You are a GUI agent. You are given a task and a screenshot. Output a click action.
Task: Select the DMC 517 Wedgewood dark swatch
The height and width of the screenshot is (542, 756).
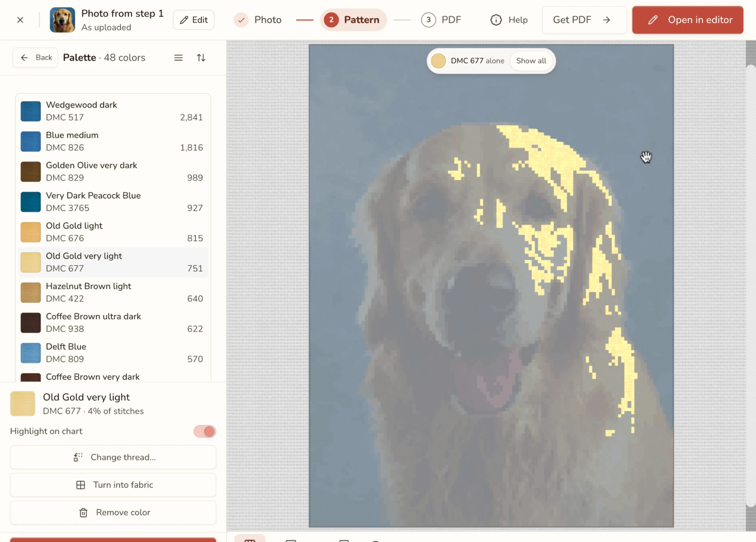click(x=31, y=111)
